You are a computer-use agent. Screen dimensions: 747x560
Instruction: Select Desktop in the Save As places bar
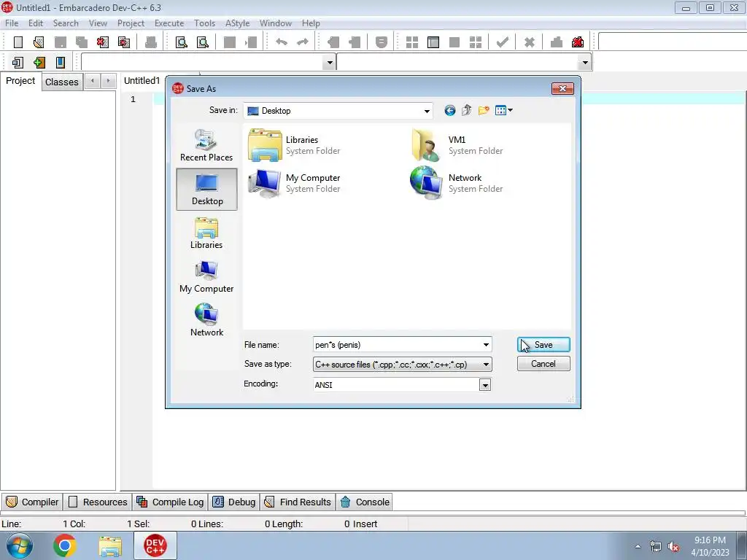(x=206, y=189)
